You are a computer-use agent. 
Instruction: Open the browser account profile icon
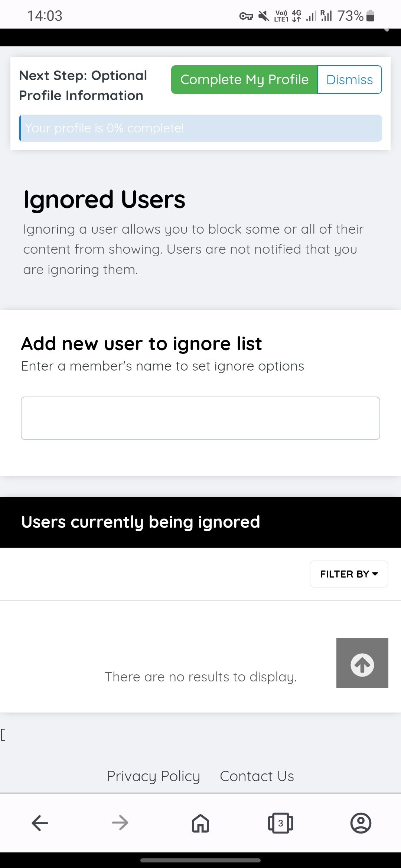point(361,823)
